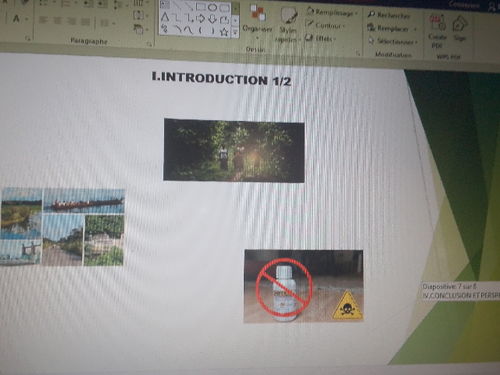Viewport: 500px width, 375px height.
Task: Click the Remplacer button
Action: [x=388, y=28]
